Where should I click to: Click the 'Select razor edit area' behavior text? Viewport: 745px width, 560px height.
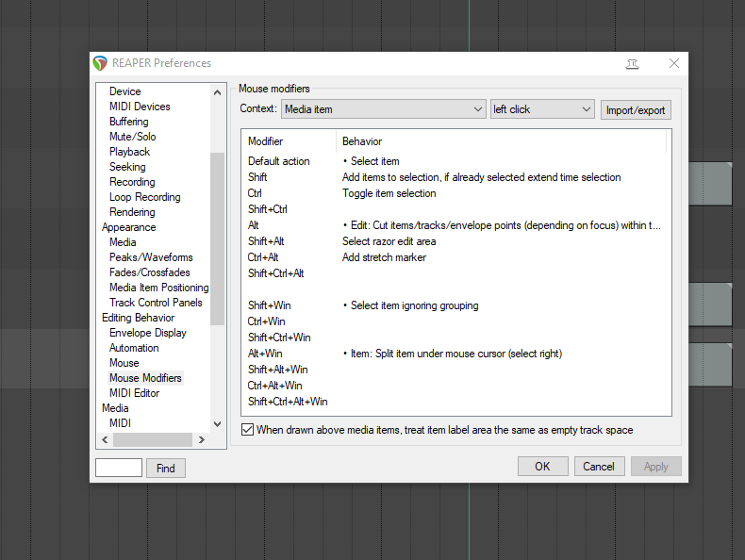389,241
